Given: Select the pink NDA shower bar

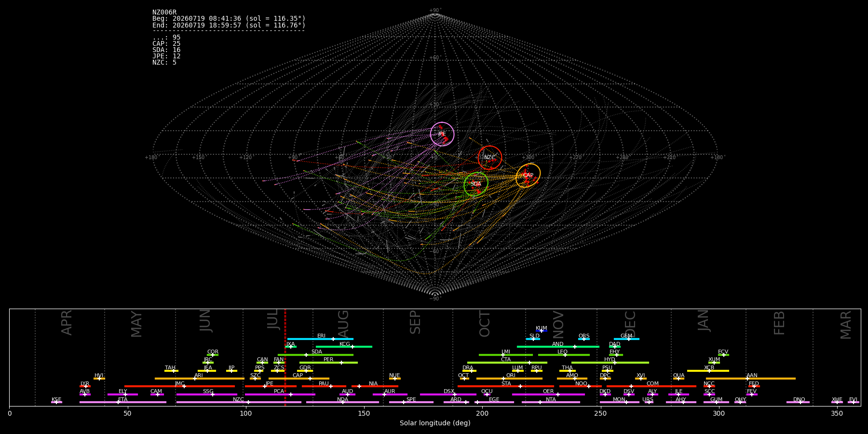Looking at the screenshot, I should [342, 402].
